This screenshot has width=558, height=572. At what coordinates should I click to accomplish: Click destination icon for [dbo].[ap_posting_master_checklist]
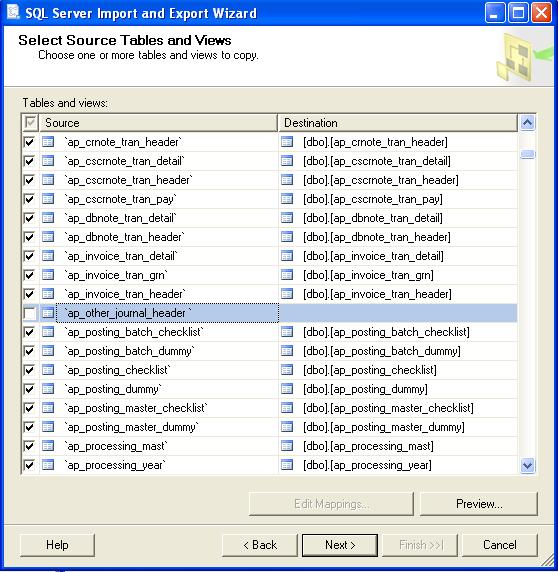[287, 407]
